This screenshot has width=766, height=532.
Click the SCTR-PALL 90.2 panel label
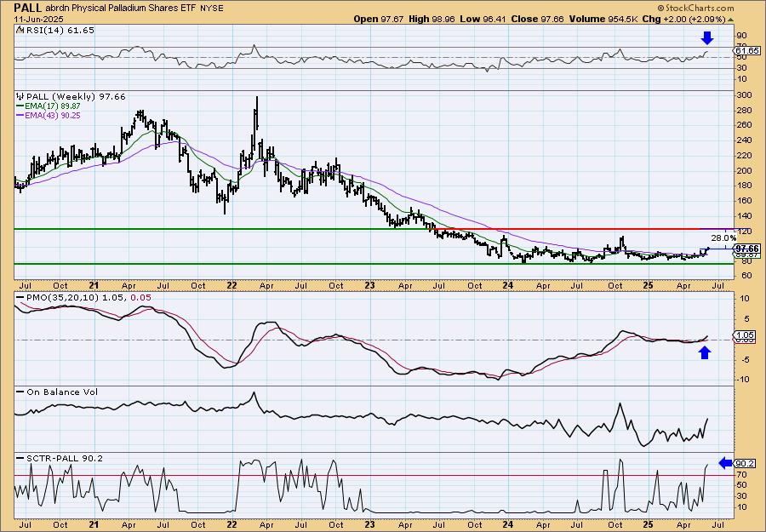[x=65, y=458]
